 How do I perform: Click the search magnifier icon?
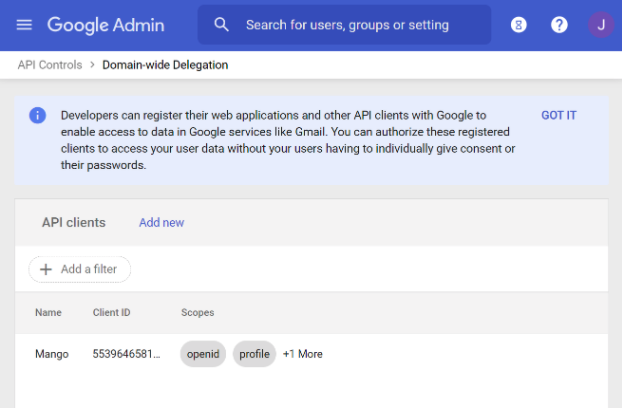click(x=221, y=25)
